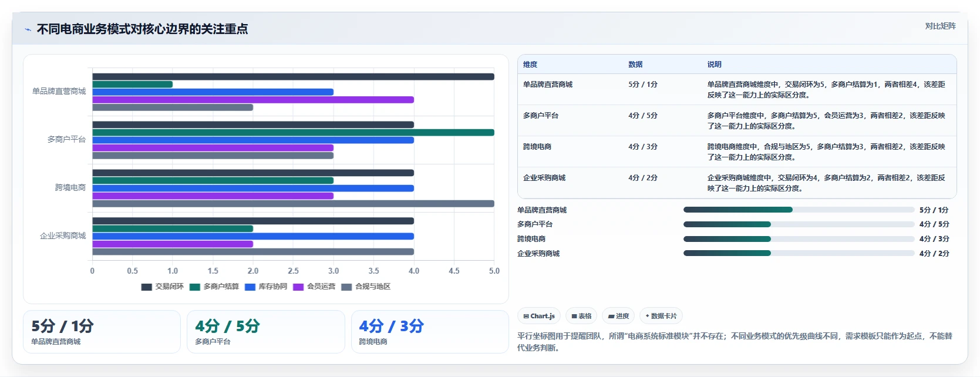Open the 5分 / 1分 单品牌直营商城 stat card
Image resolution: width=980 pixels, height=377 pixels.
point(102,332)
